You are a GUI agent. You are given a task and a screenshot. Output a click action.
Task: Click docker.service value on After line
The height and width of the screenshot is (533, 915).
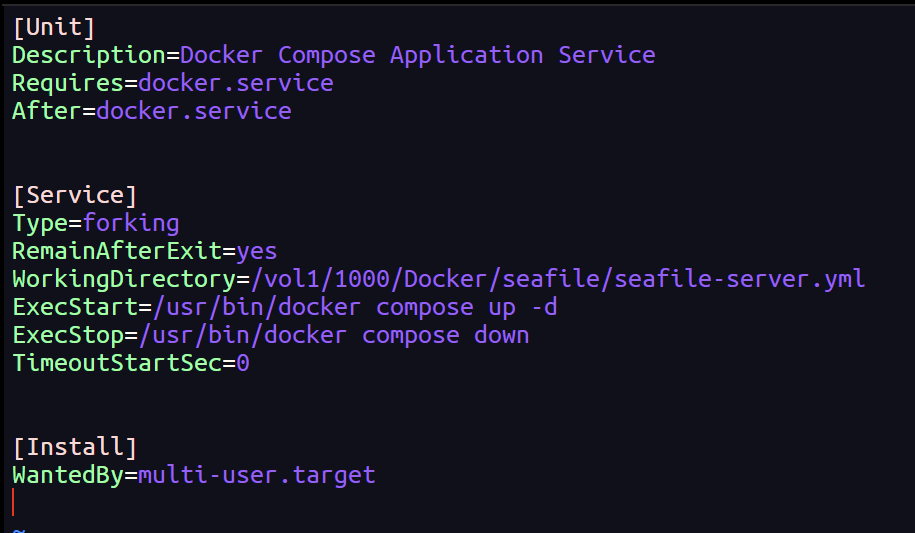(194, 111)
